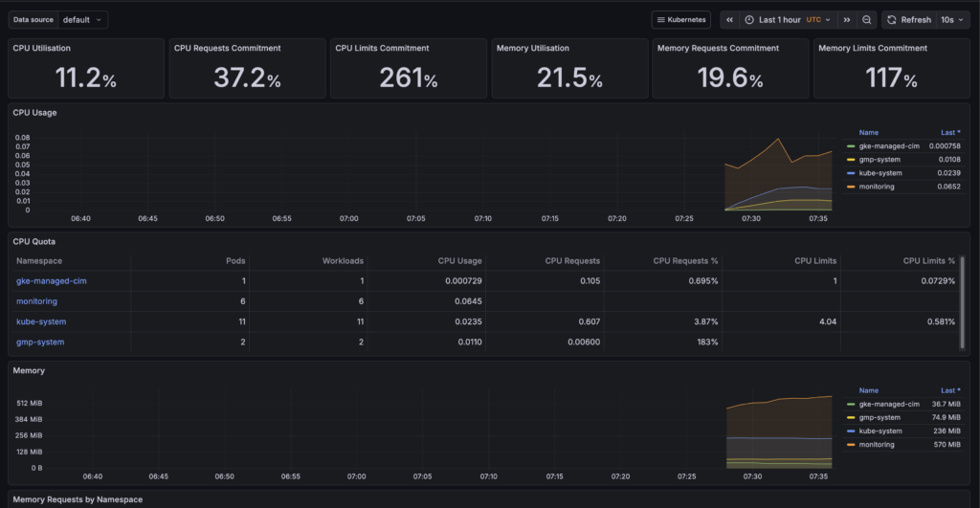Toggle monitoring series in CPU Usage legend
This screenshot has width=980, height=508.
click(877, 187)
